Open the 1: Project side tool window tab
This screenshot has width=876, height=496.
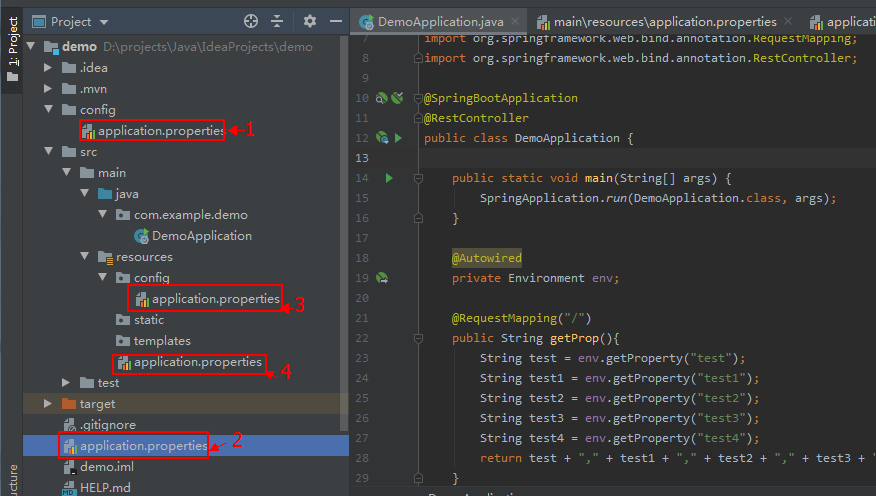pos(12,49)
